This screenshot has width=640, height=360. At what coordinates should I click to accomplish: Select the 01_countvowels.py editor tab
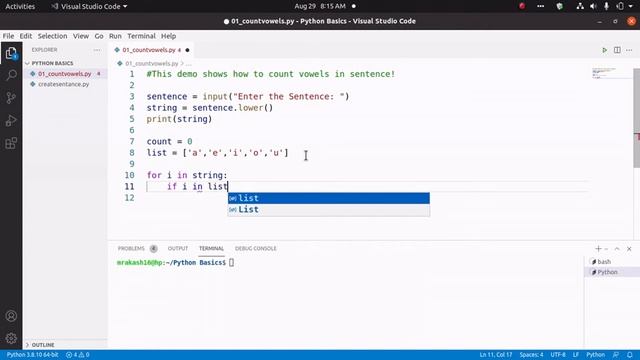click(x=151, y=50)
